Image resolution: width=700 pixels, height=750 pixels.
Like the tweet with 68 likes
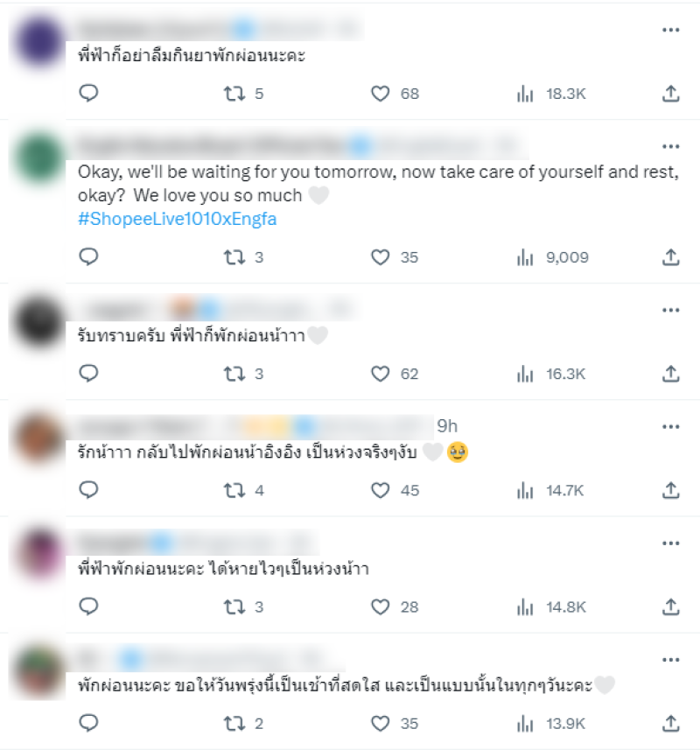click(395, 94)
